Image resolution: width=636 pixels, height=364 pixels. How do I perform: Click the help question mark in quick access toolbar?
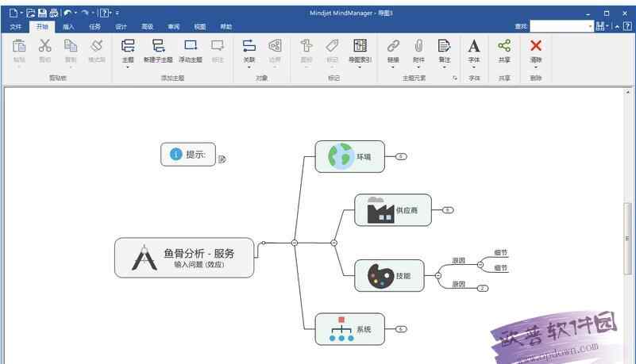pyautogui.click(x=104, y=13)
